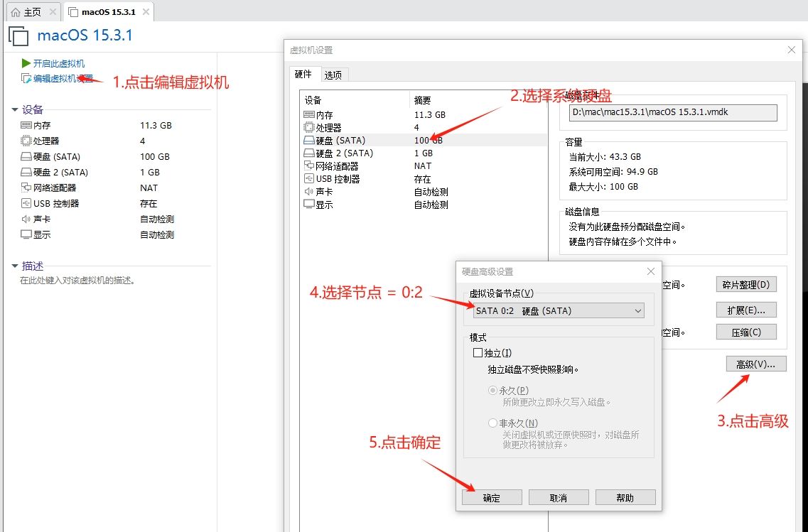Screen dimensions: 808x532
Task: Select 硬盘 2 (SATA) disk icon in settings list
Action: coord(308,153)
